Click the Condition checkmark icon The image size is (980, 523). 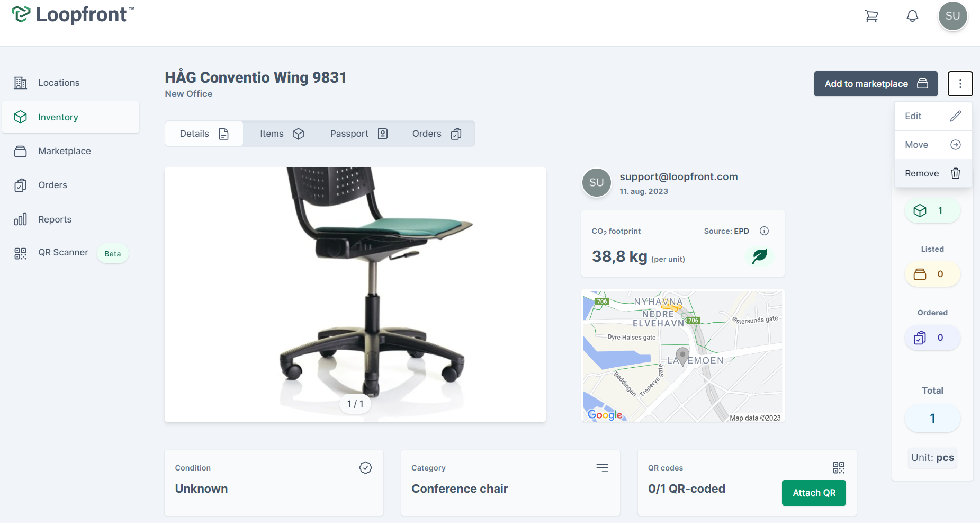click(x=365, y=467)
